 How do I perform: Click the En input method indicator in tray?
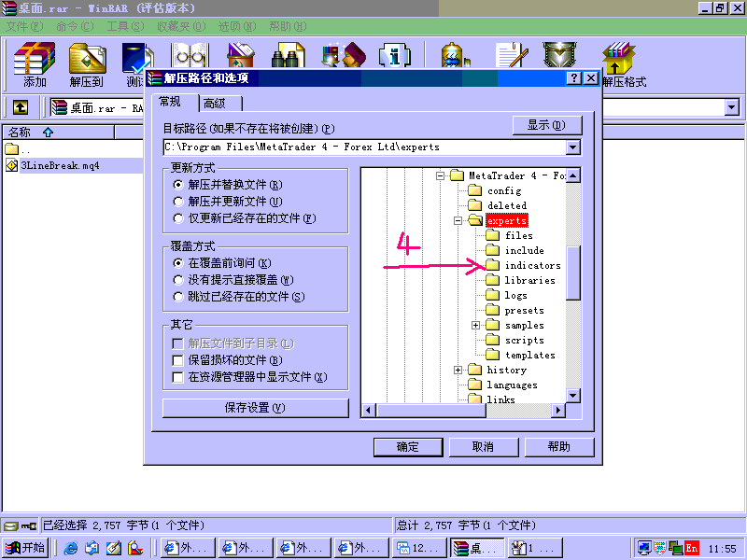[691, 548]
